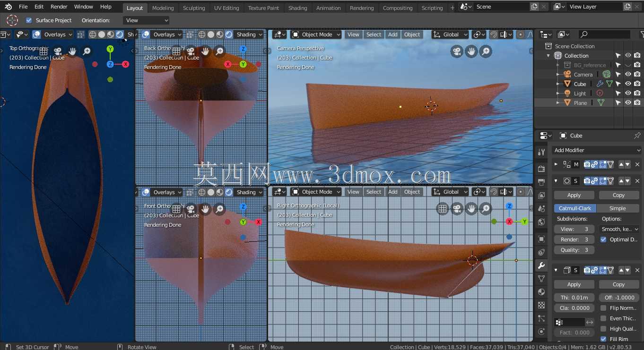The width and height of the screenshot is (644, 350).
Task: Toggle the Optimal Display checkbox
Action: coord(603,239)
